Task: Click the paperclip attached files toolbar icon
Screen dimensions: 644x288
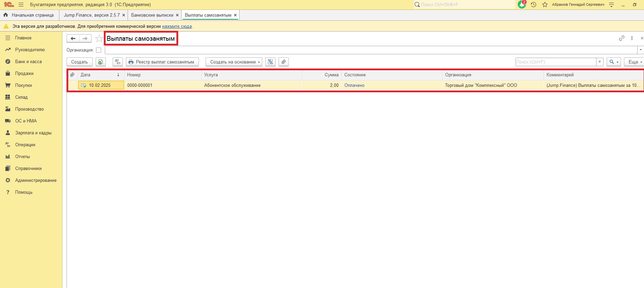Action: coord(284,62)
